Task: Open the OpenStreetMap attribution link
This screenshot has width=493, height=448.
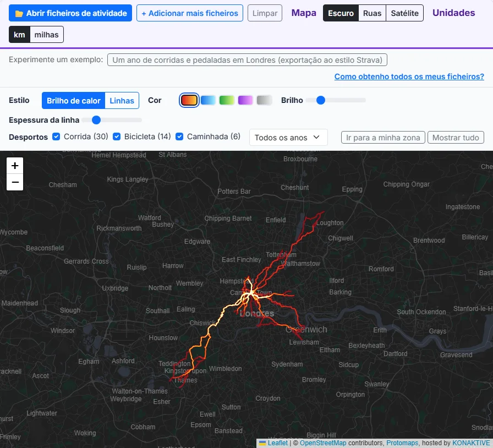Action: click(x=323, y=443)
